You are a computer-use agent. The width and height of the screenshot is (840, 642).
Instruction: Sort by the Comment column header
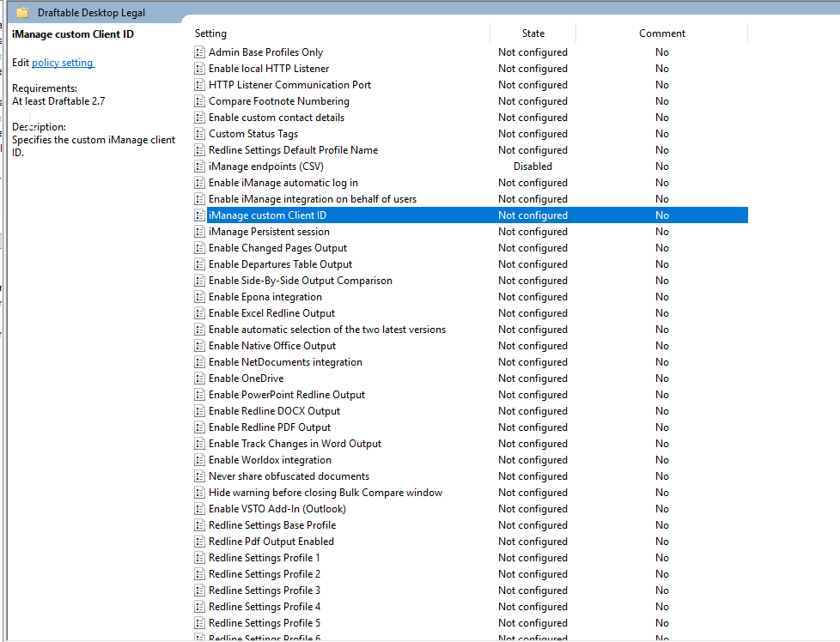(661, 33)
